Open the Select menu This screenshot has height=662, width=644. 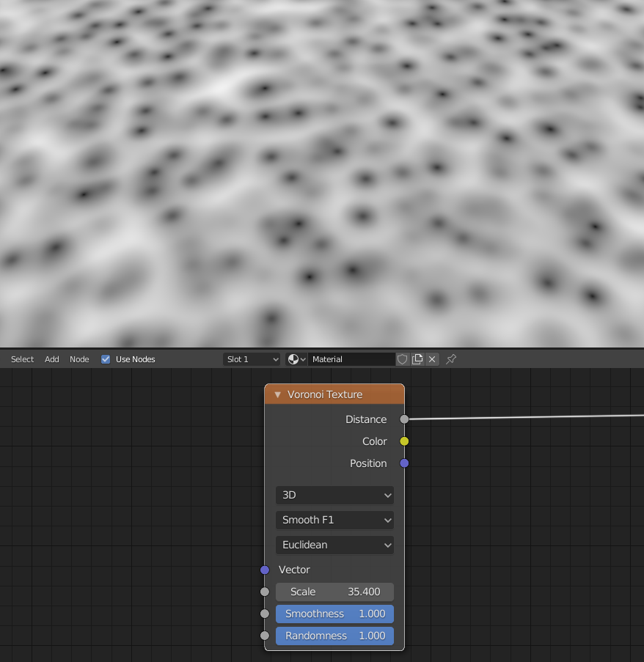(x=22, y=359)
